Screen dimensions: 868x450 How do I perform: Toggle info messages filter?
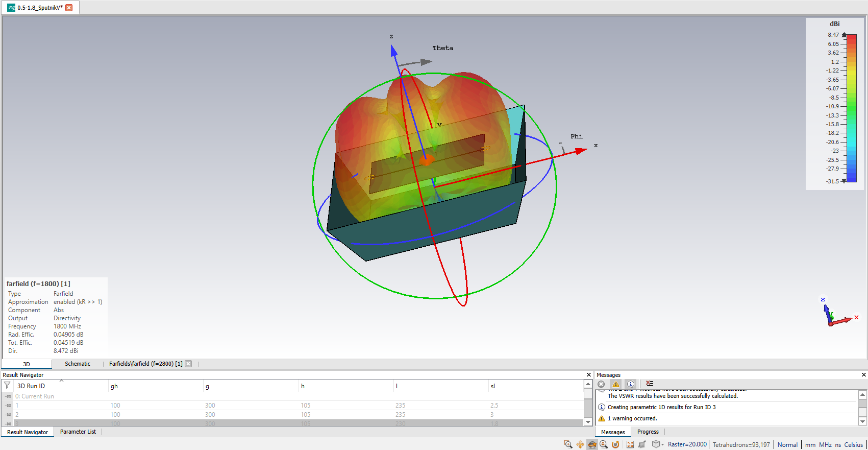(x=631, y=384)
